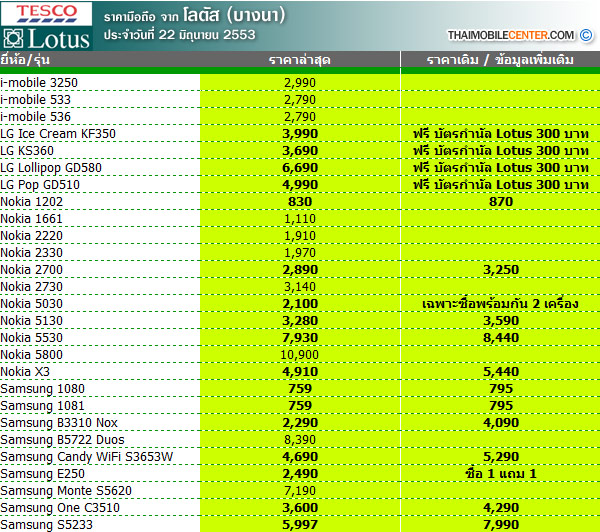Viewport: 600px width, 532px height.
Task: Select the Nokia 2700 model name
Action: [x=31, y=269]
